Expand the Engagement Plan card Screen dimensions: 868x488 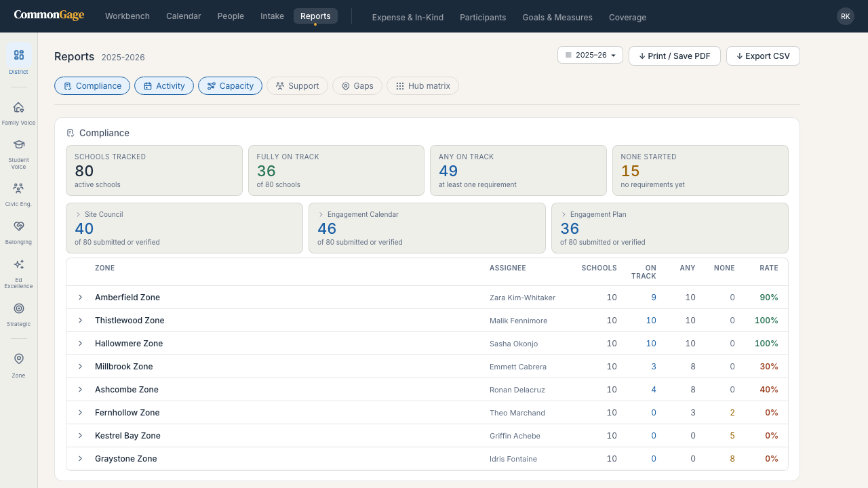(670, 228)
